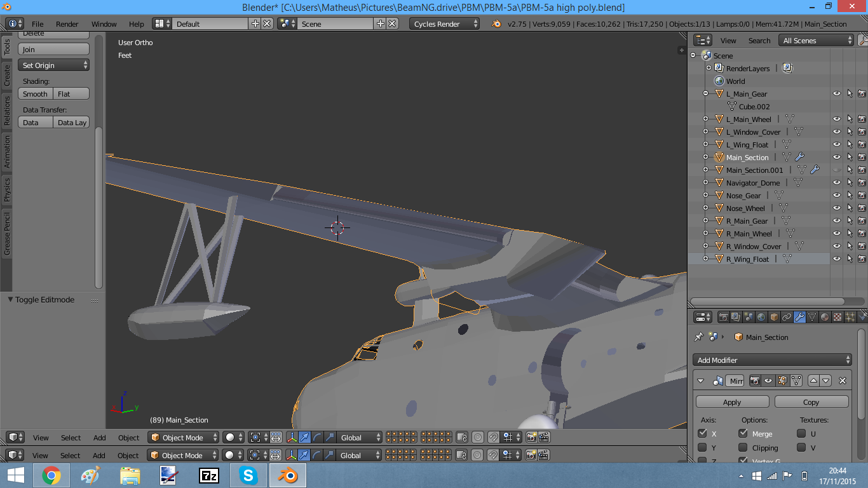Viewport: 868px width, 488px height.
Task: Open the Constraints properties tab chain icon
Action: click(x=787, y=316)
